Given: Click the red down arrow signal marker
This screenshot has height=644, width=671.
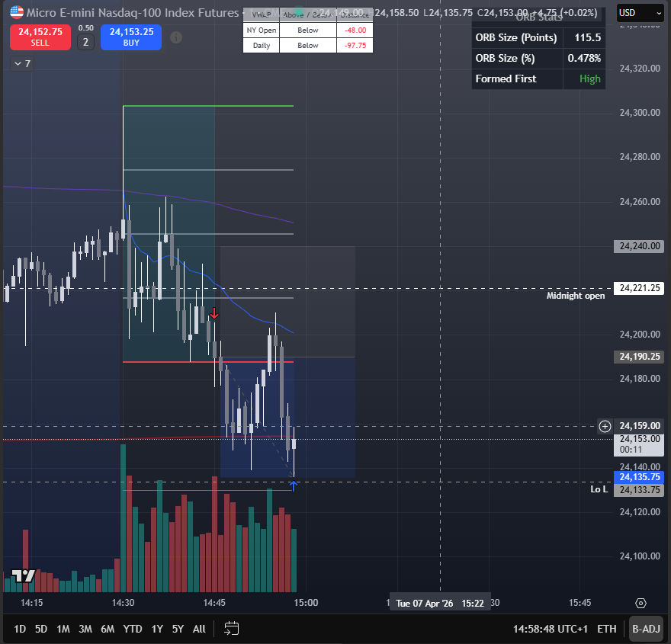Looking at the screenshot, I should (x=214, y=313).
